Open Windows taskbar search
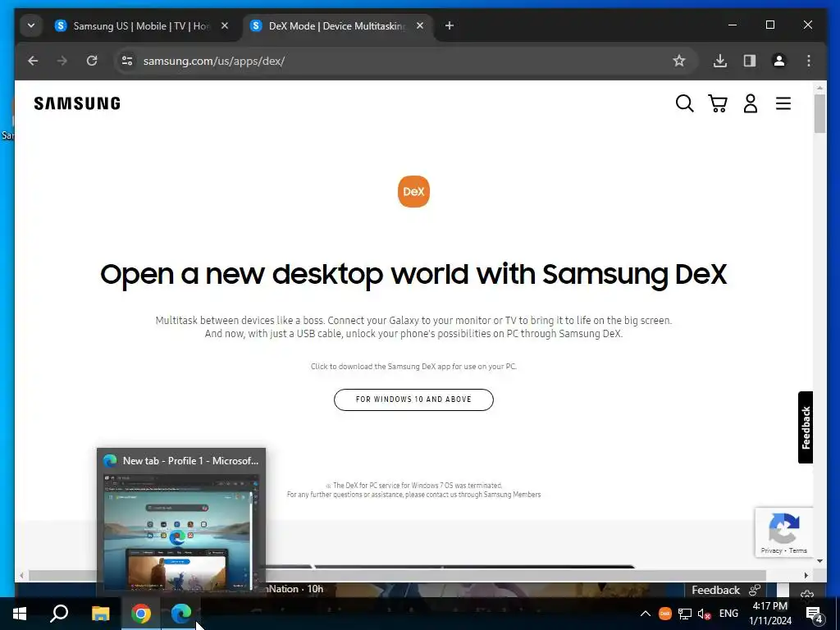The width and height of the screenshot is (840, 630). 59,614
